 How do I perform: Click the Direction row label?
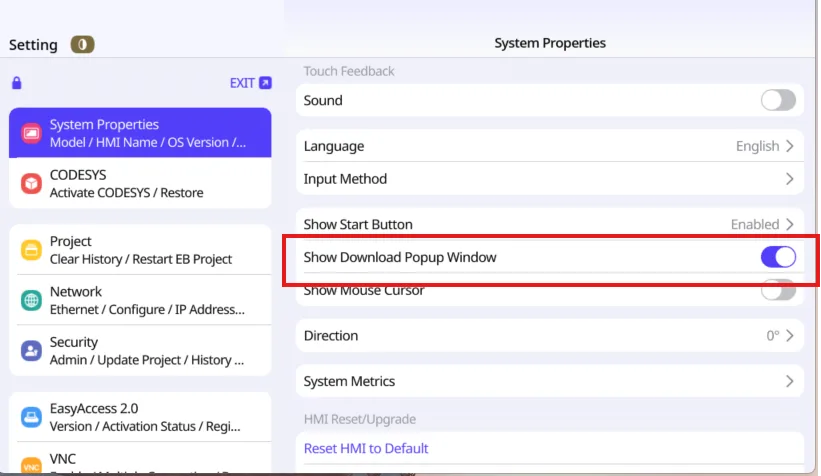coord(330,336)
